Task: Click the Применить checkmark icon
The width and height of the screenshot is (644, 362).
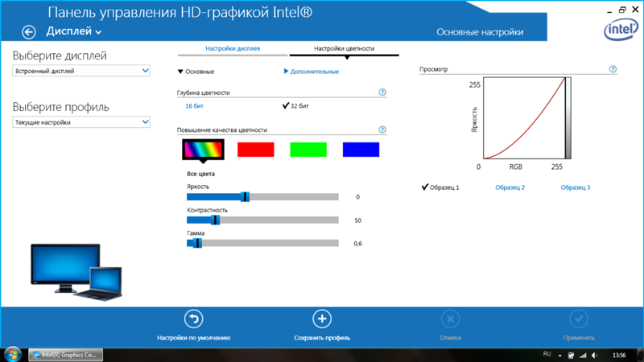Action: pos(579,319)
